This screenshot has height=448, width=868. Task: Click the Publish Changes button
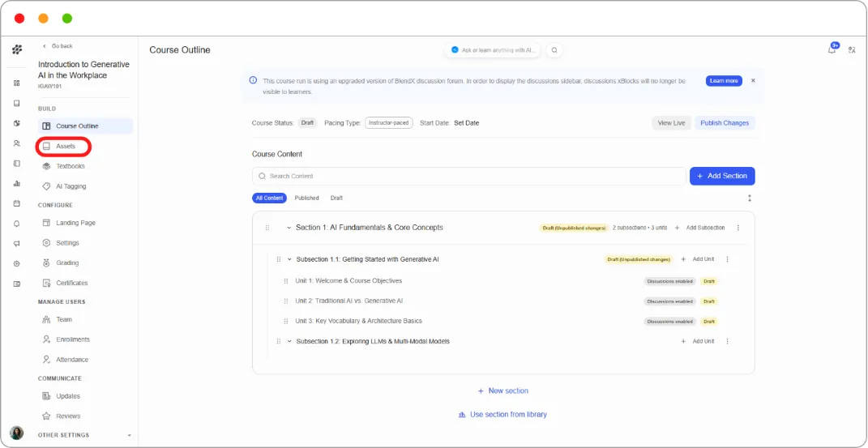pyautogui.click(x=725, y=123)
